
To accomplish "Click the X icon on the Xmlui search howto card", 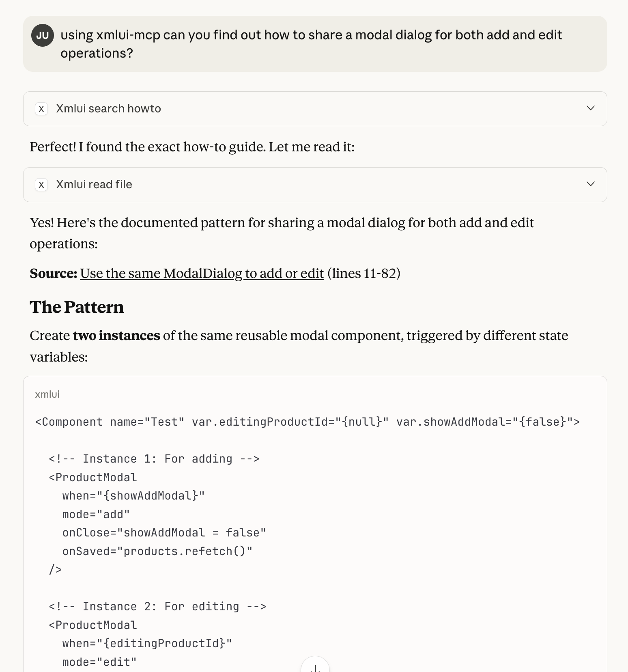I will (41, 109).
